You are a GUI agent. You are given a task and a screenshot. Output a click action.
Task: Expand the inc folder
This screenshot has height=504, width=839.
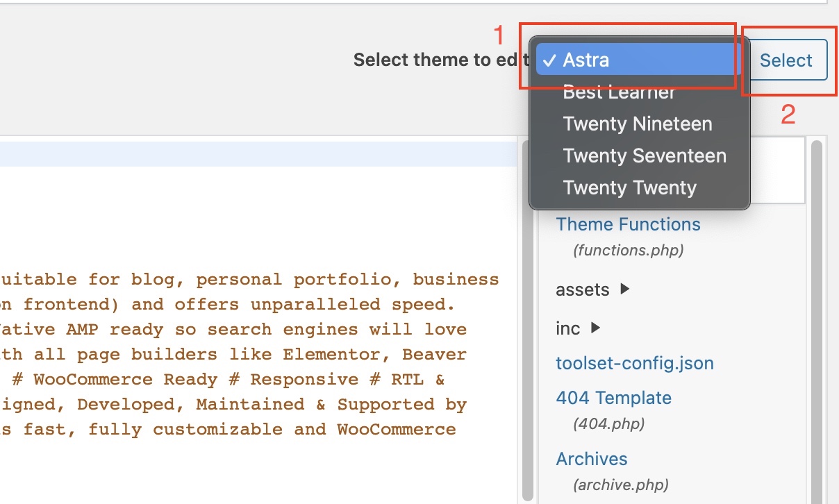click(577, 328)
